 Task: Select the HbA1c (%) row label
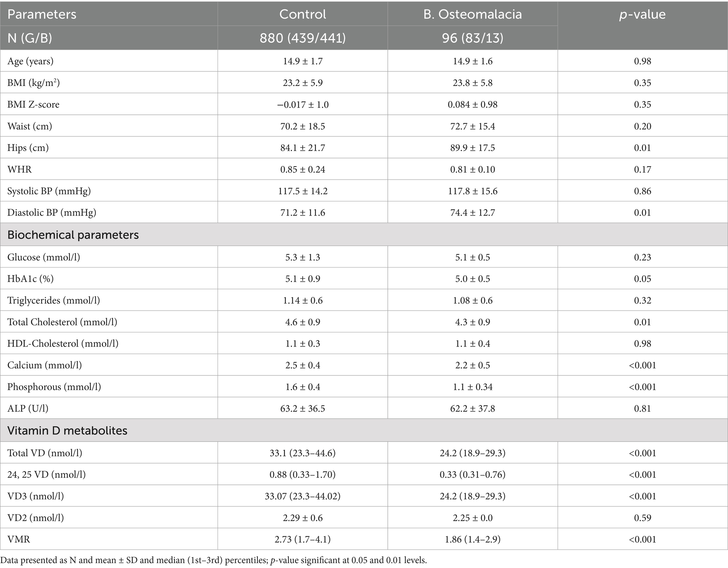pos(31,279)
